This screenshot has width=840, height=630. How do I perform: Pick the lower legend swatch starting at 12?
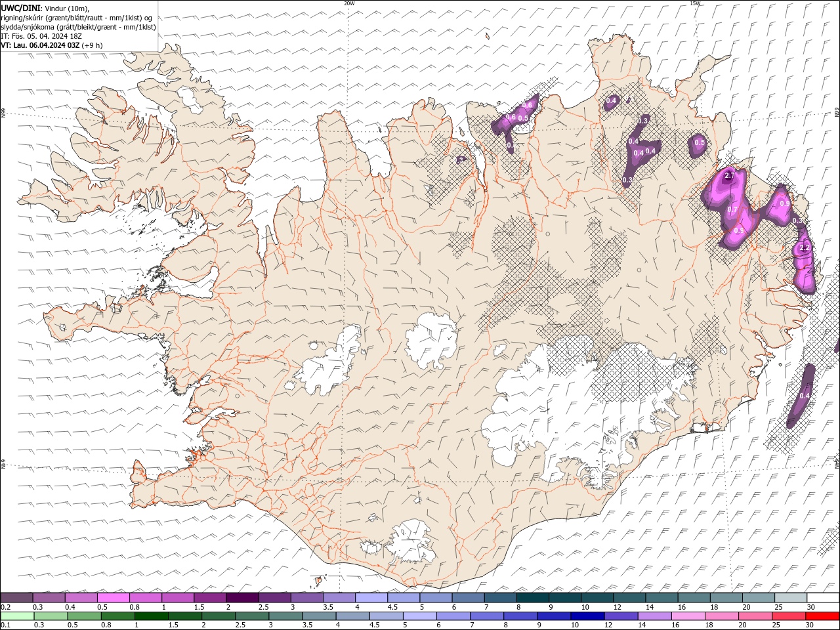pos(621,616)
